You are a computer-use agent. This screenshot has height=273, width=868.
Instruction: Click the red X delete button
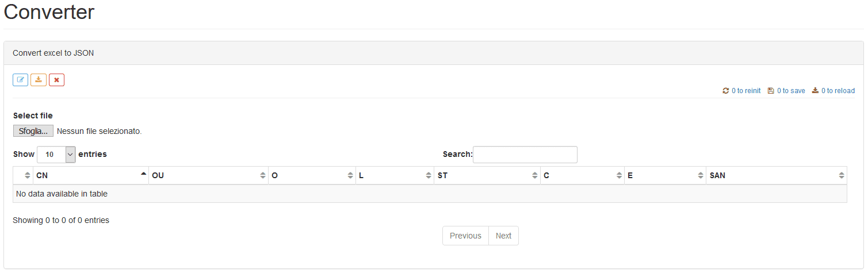tap(56, 80)
